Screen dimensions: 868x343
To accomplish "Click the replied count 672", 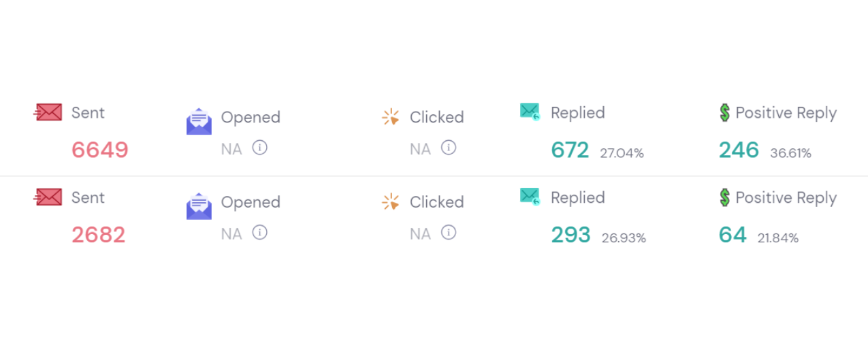I will click(570, 150).
